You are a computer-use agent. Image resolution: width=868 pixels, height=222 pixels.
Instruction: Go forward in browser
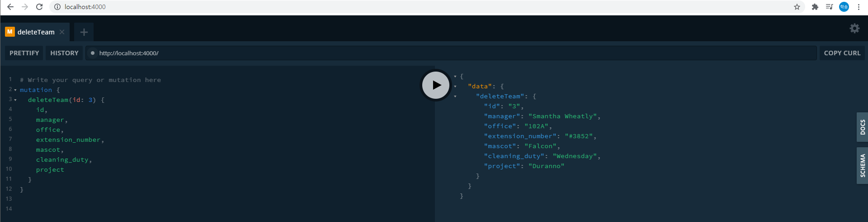click(25, 7)
